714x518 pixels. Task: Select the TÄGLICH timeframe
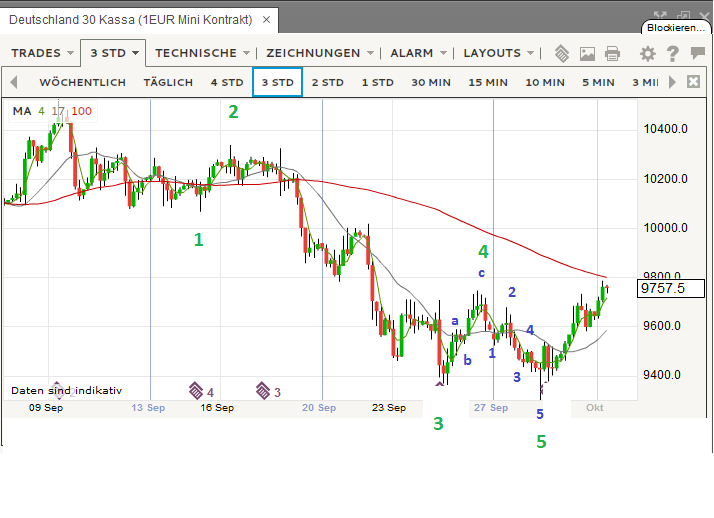click(168, 82)
